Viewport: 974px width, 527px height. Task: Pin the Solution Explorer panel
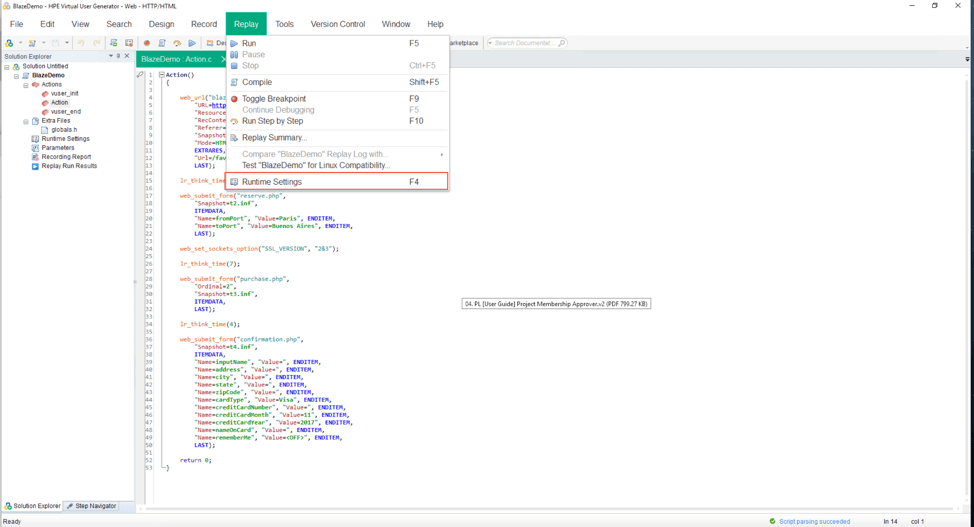[x=119, y=56]
